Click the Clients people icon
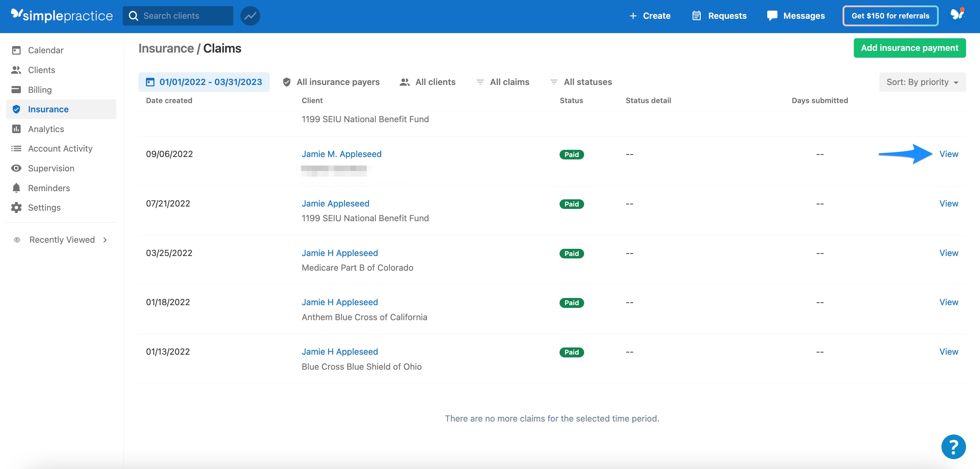980x469 pixels. pyautogui.click(x=16, y=70)
